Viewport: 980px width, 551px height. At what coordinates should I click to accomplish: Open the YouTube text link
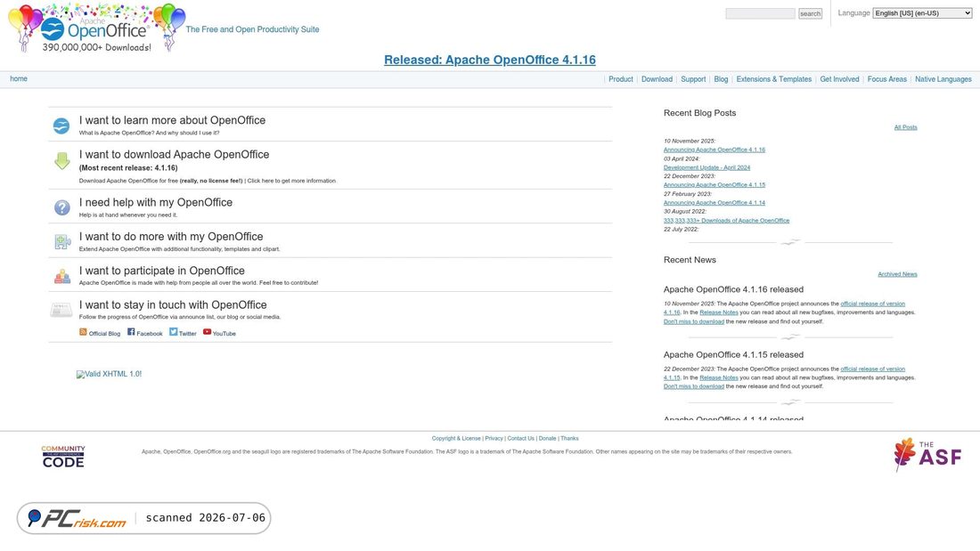225,334
